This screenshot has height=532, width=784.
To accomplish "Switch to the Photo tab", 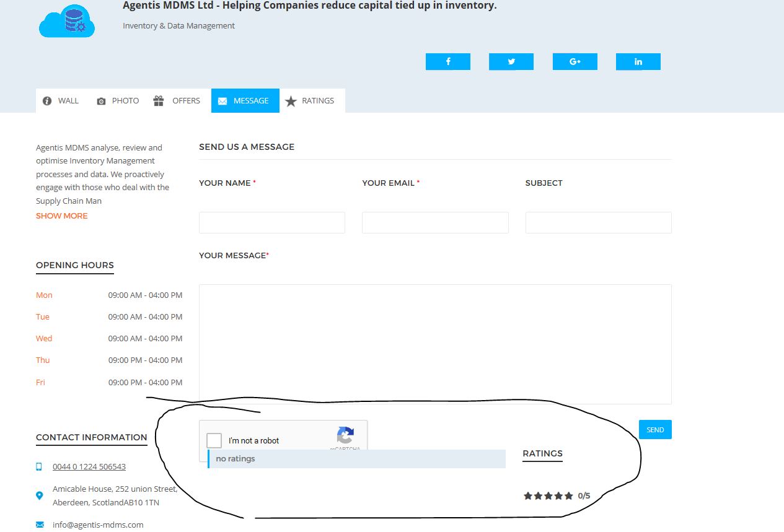I will click(118, 100).
